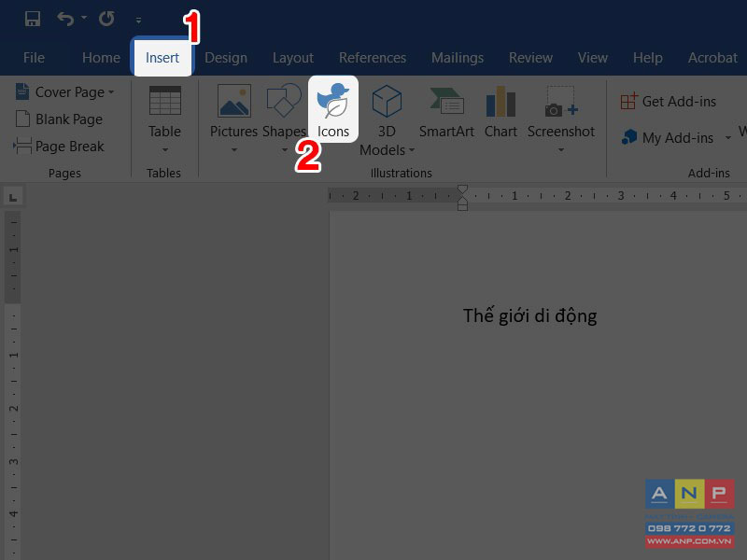Switch to the Design tab
747x560 pixels.
point(226,58)
